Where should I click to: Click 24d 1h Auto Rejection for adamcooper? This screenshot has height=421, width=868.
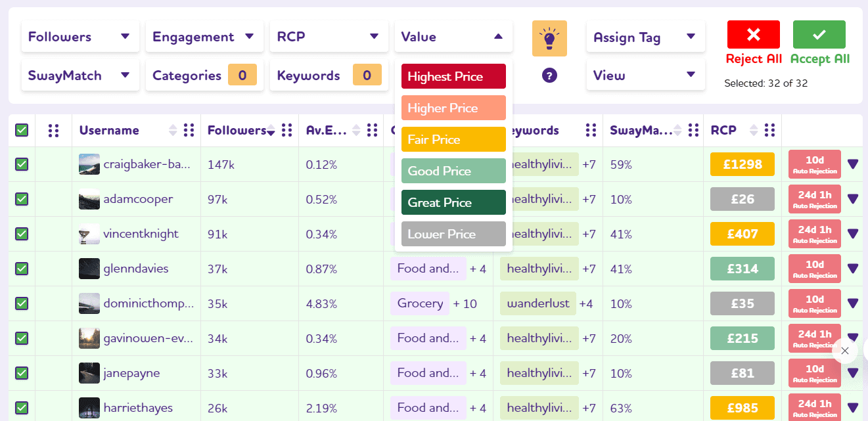pos(815,199)
